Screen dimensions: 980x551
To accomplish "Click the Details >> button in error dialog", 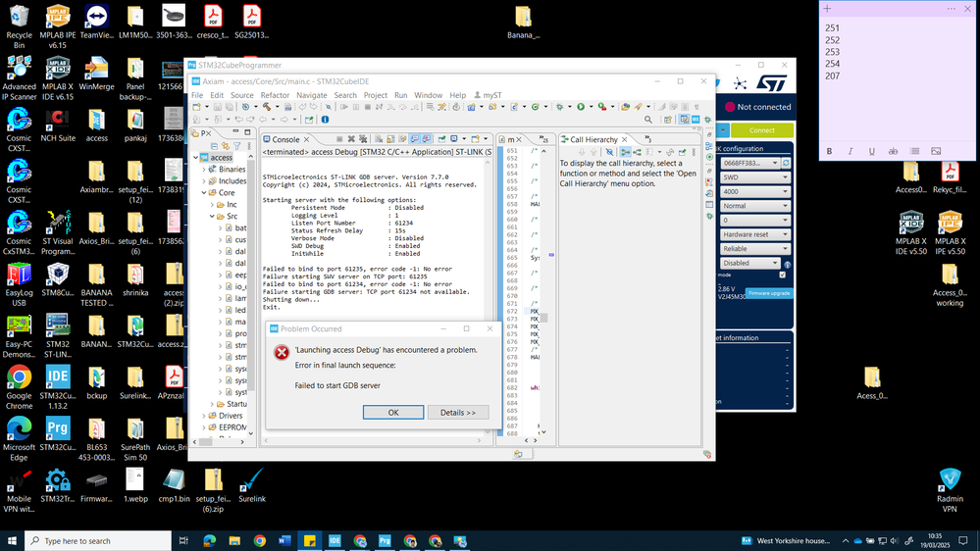I will [x=458, y=413].
